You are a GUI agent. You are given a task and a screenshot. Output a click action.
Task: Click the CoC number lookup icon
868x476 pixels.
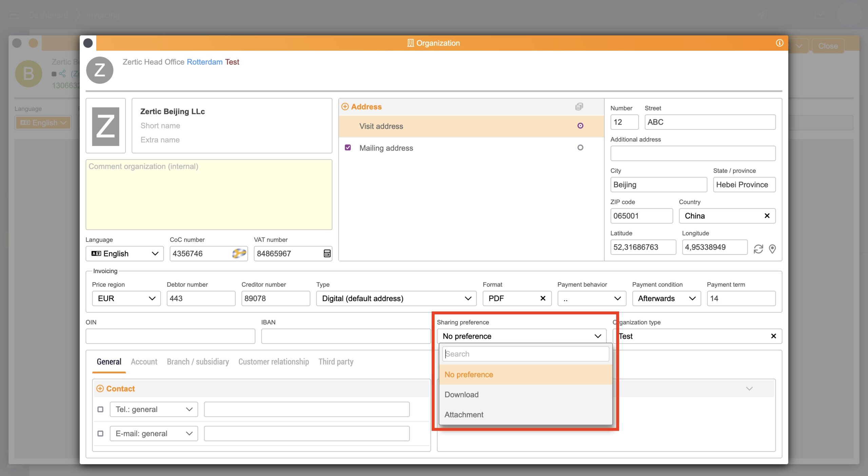point(239,253)
